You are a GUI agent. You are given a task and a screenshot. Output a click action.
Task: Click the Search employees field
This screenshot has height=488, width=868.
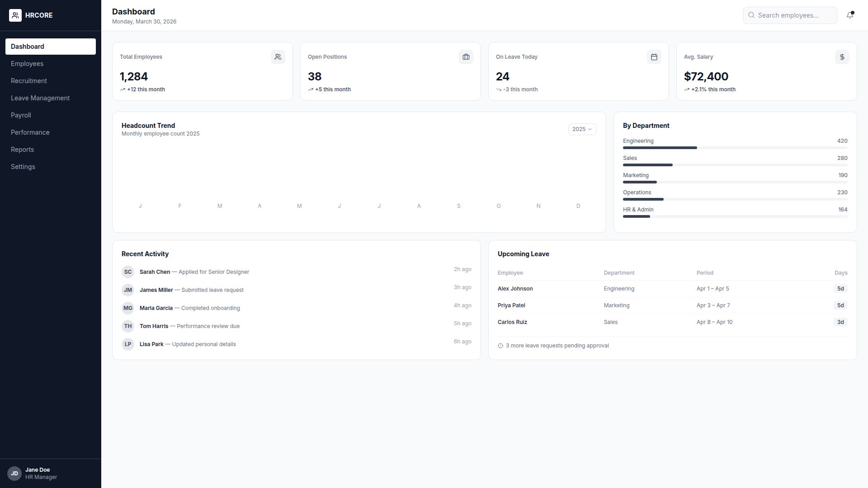[x=790, y=15]
